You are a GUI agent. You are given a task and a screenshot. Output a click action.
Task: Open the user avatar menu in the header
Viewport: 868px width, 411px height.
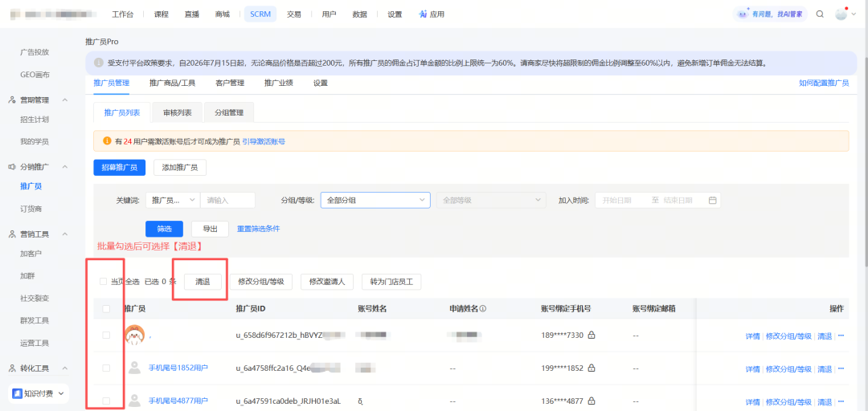(x=841, y=14)
